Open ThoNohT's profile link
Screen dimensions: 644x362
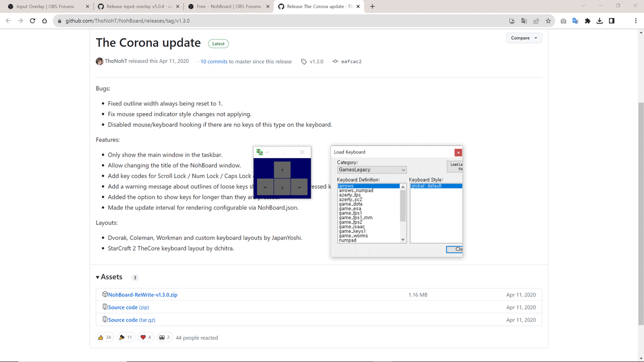tap(116, 61)
